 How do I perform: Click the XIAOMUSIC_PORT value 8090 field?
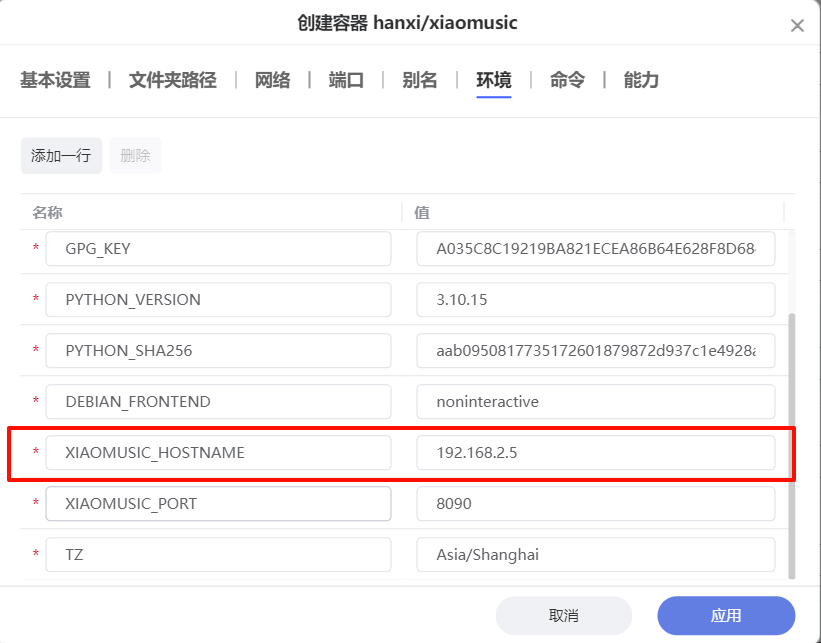(x=595, y=504)
